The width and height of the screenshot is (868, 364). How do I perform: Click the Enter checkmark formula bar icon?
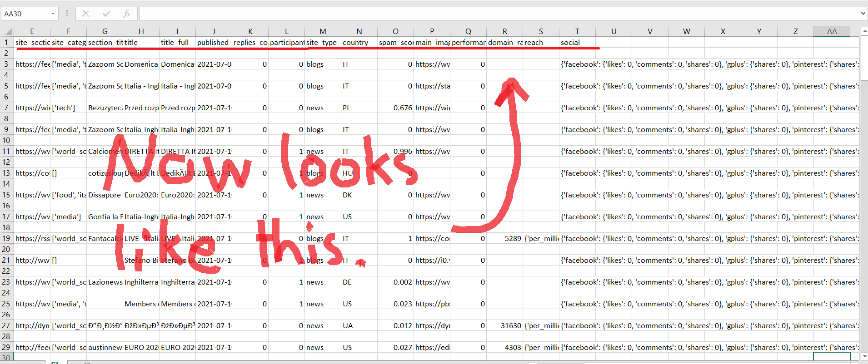(106, 14)
